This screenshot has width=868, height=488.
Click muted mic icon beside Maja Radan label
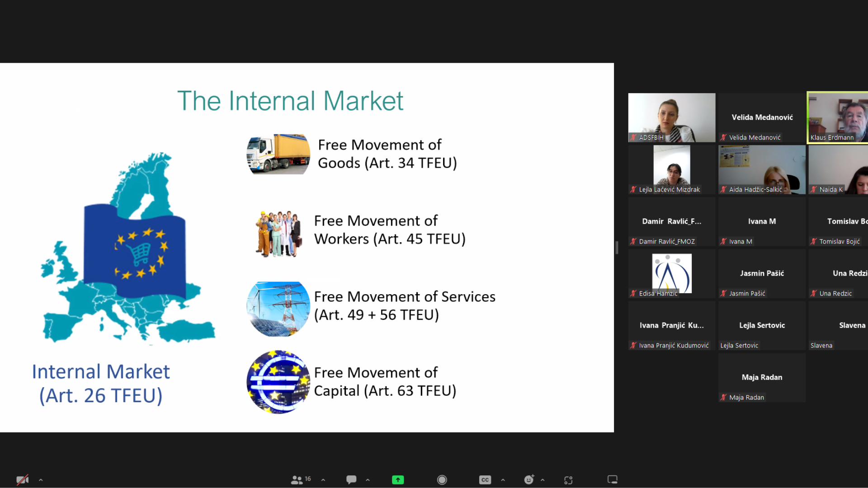coord(723,397)
